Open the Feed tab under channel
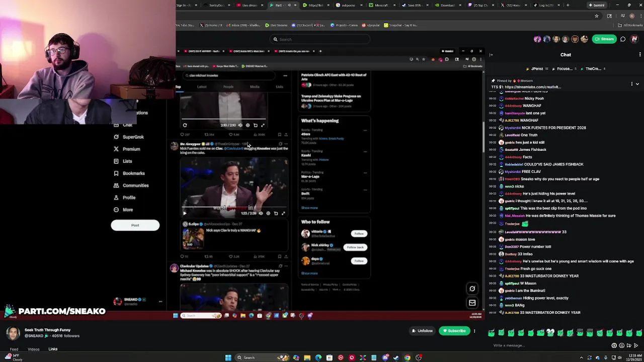The height and width of the screenshot is (362, 644). click(x=14, y=349)
